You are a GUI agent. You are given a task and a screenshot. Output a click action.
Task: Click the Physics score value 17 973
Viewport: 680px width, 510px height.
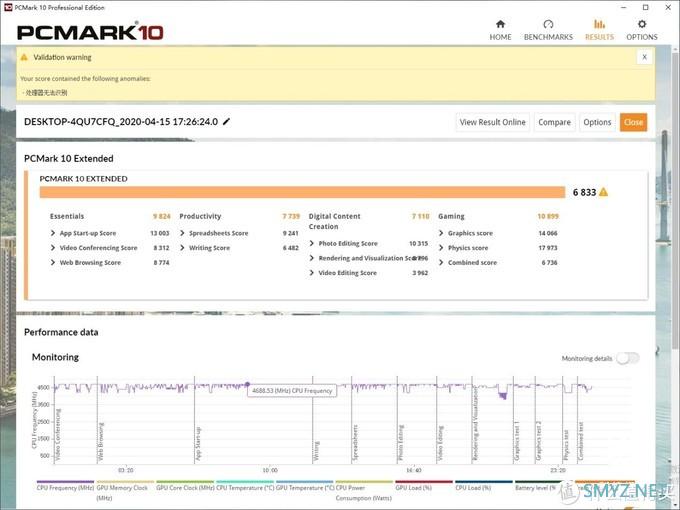tap(548, 248)
